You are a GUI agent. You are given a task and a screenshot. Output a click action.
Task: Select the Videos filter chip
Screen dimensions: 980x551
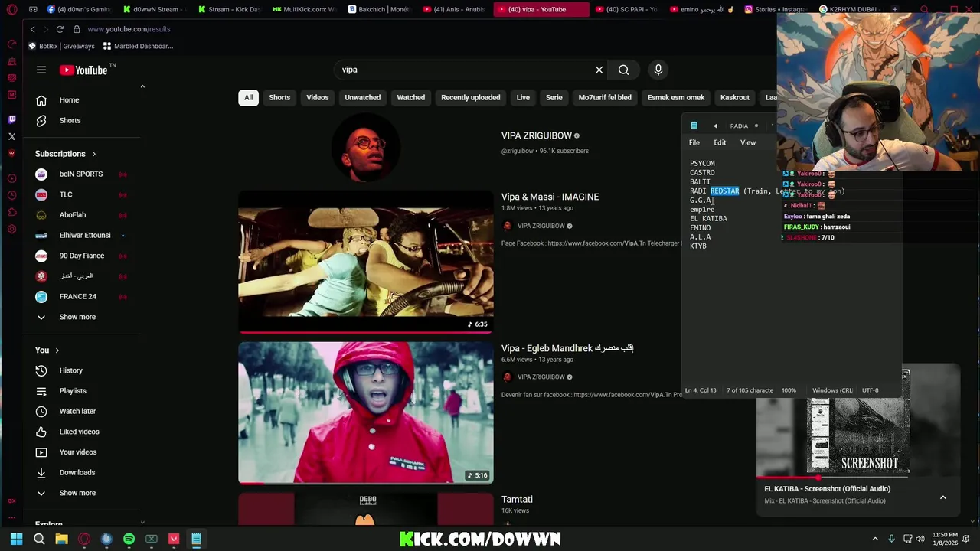coord(318,97)
